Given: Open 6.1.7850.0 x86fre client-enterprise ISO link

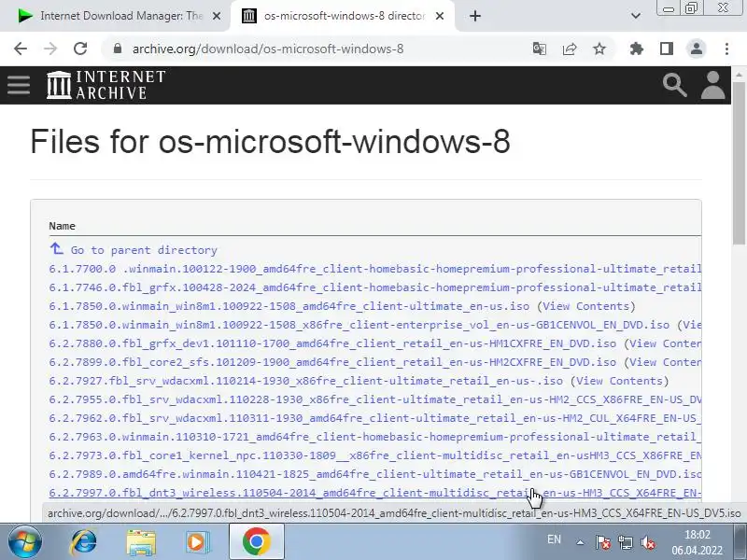Looking at the screenshot, I should tap(359, 325).
